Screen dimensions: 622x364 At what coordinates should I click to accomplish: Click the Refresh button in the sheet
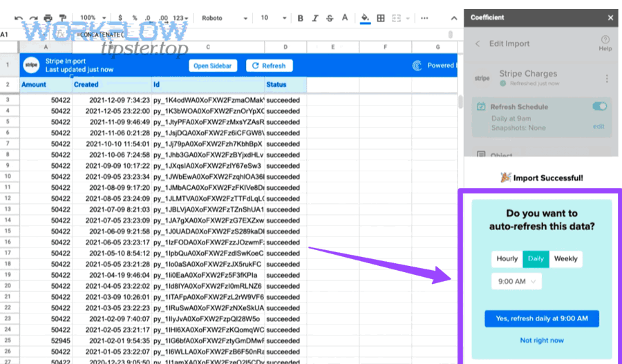(270, 66)
